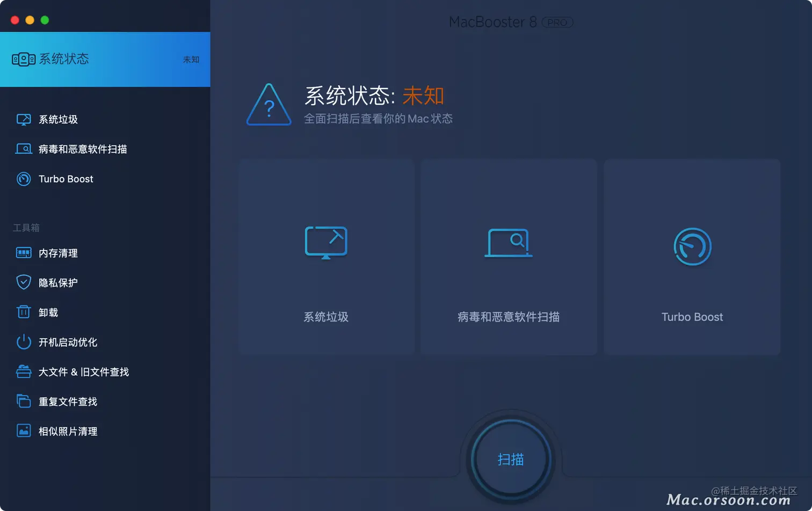Click the large Turbo Boost gauge icon in card
The height and width of the screenshot is (511, 812).
pos(692,246)
